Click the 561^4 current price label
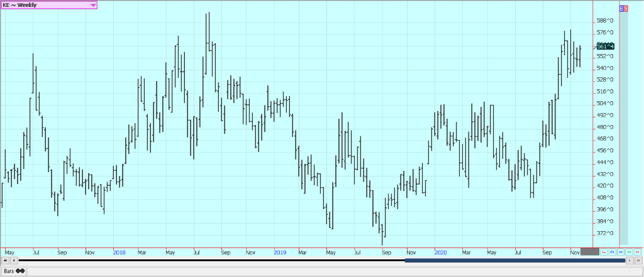 tap(606, 46)
